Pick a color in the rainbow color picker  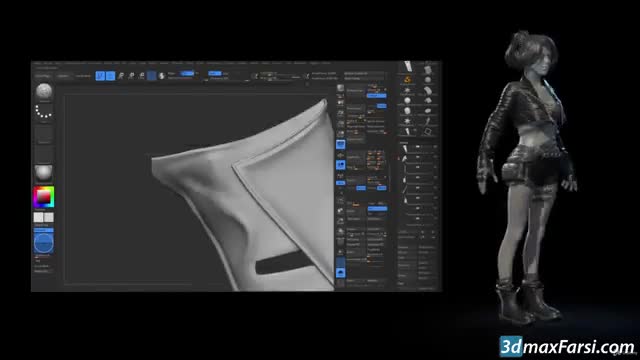tap(44, 197)
